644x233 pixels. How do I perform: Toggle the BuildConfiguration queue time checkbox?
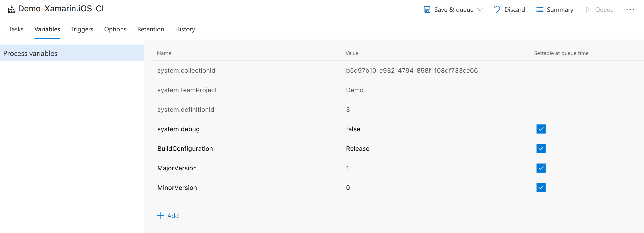541,149
